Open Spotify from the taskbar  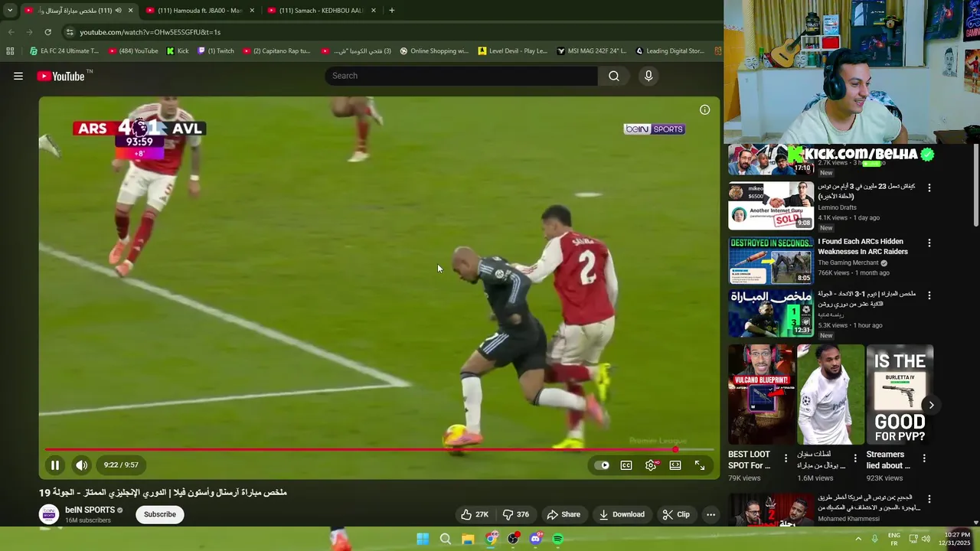558,539
